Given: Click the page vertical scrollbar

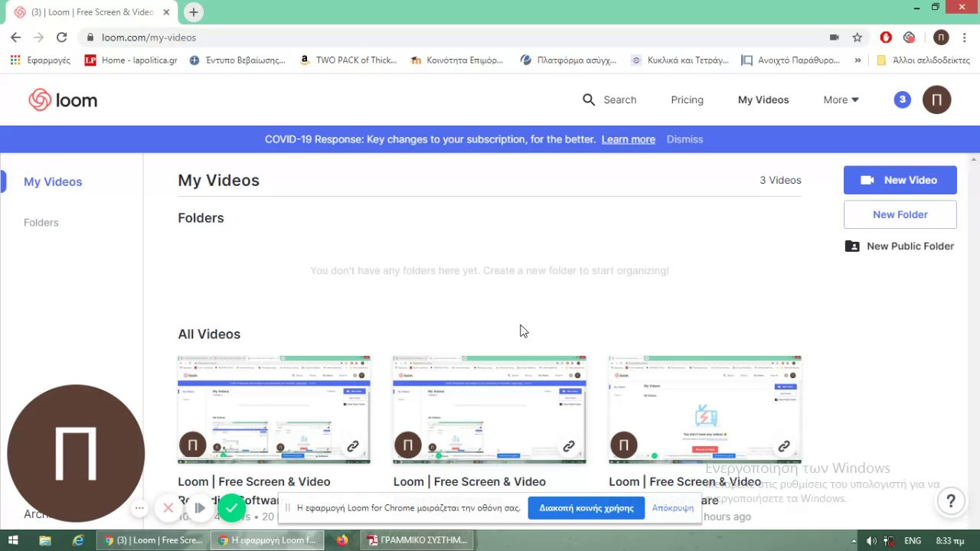Looking at the screenshot, I should coord(975,341).
